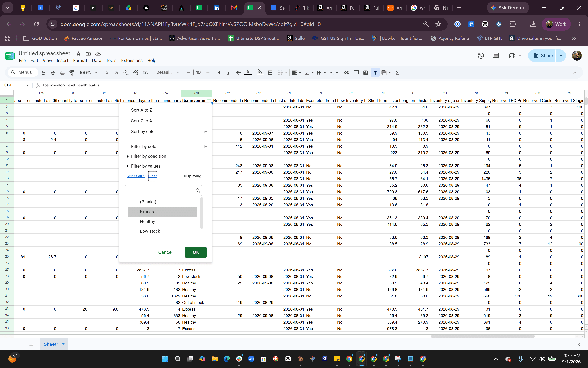Click the Ask Gemini button
The width and height of the screenshot is (588, 368).
click(x=508, y=7)
